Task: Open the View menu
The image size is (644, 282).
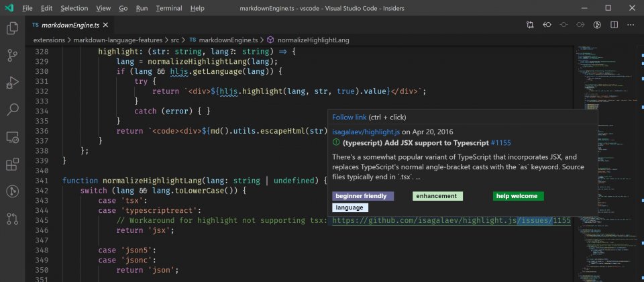Action: [x=103, y=8]
